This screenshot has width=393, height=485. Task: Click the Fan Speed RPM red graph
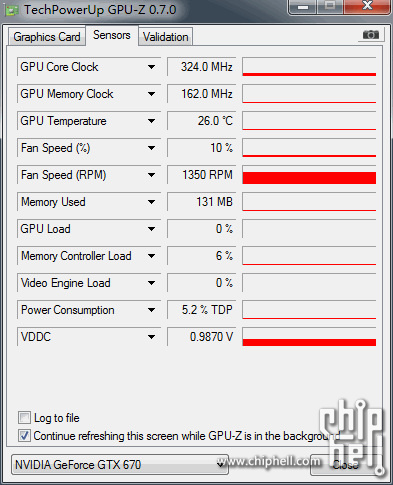click(309, 175)
